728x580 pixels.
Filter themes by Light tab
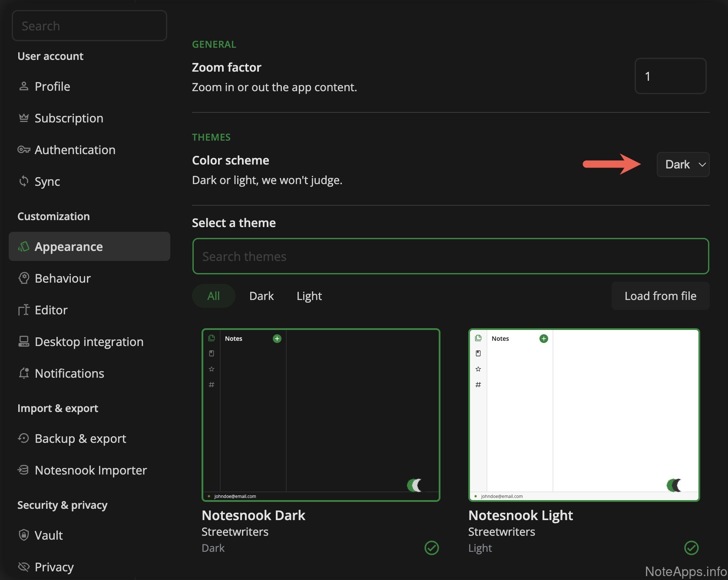coord(309,296)
